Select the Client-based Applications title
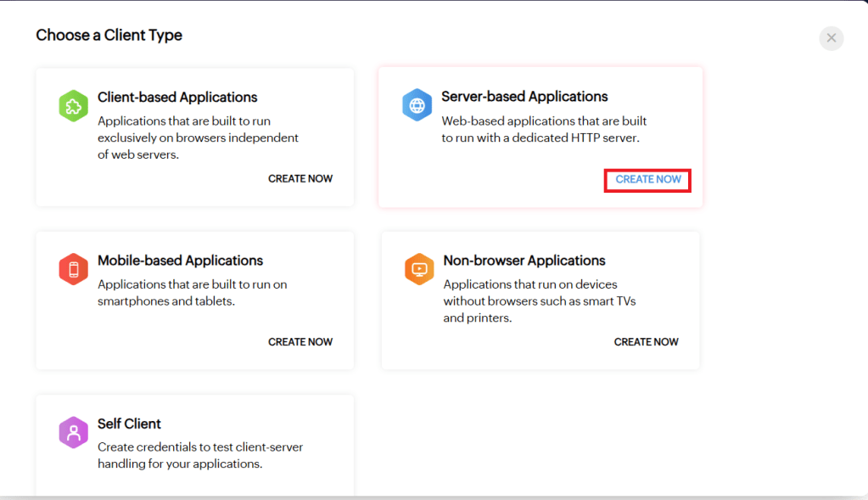Image resolution: width=868 pixels, height=500 pixels. 177,97
